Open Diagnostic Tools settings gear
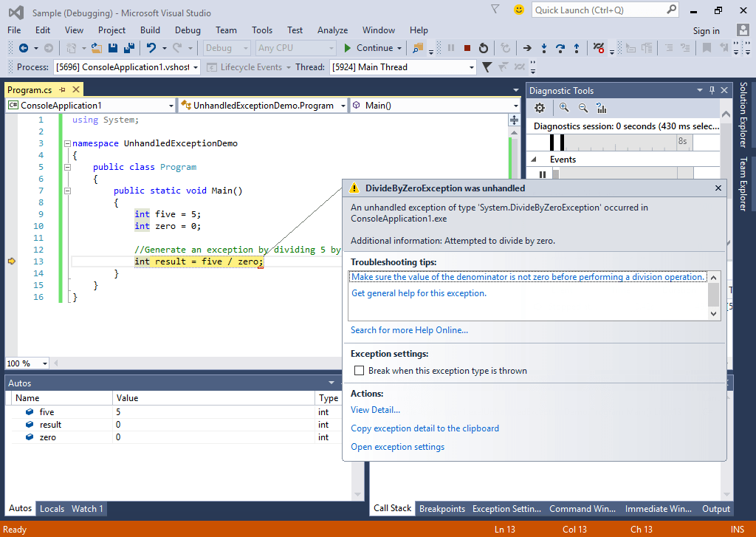 click(x=539, y=108)
